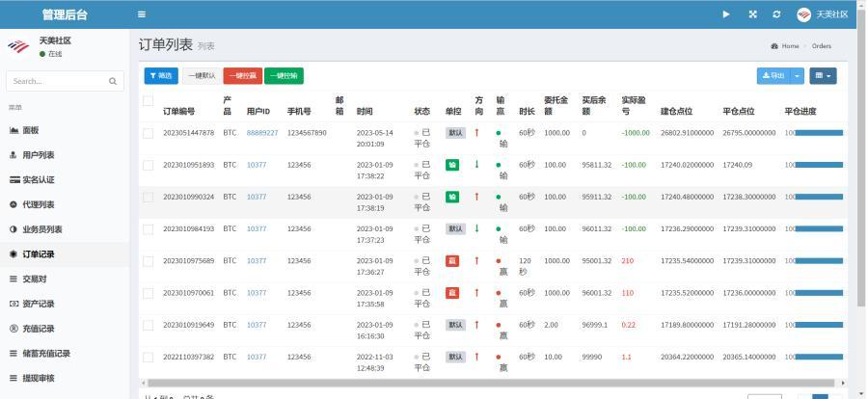Check the box for order 2023051447878

coord(149,133)
